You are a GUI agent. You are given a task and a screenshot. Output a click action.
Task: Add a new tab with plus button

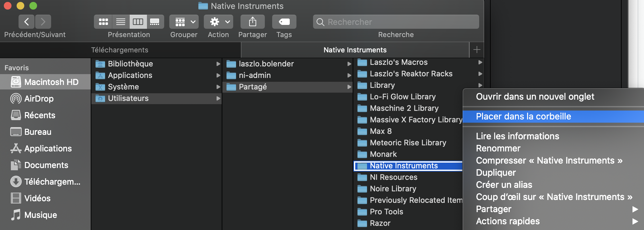[x=477, y=50]
